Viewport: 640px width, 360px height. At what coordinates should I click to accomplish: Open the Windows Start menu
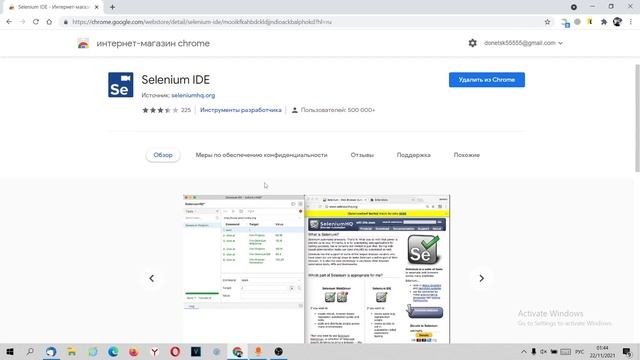point(10,351)
